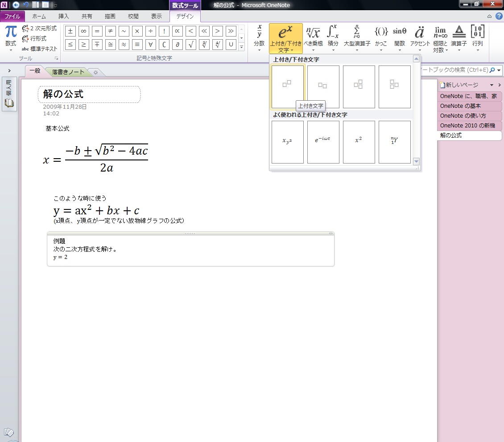Click the back arrow in quick access toolbar
This screenshot has height=442, width=504.
[x=16, y=5]
